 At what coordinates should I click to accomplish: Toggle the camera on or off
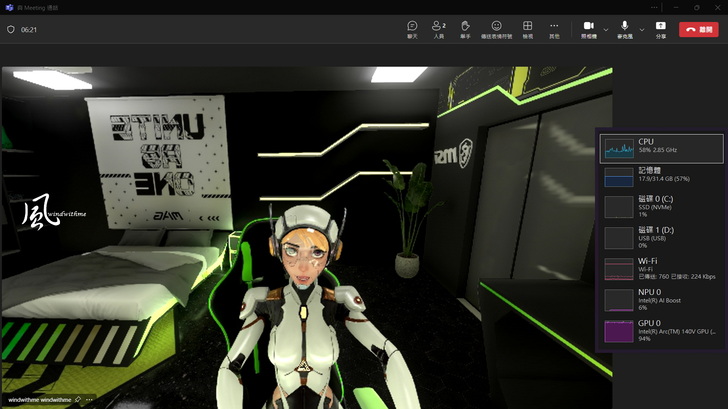click(589, 28)
